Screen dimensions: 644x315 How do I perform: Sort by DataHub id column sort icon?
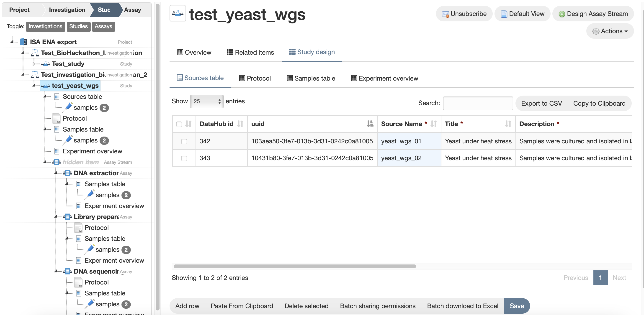click(240, 124)
